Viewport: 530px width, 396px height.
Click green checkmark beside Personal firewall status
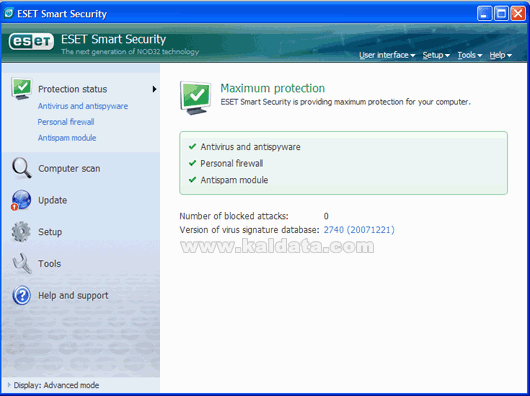tap(192, 163)
